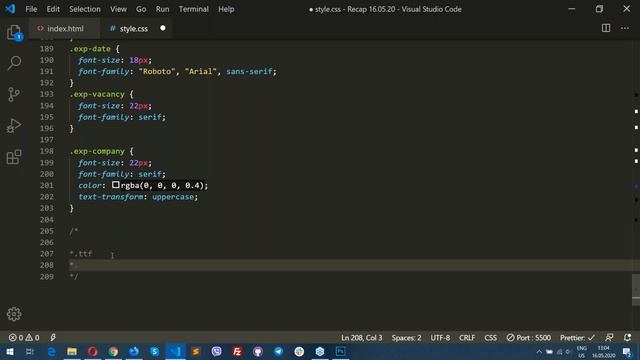Image resolution: width=640 pixels, height=360 pixels.
Task: Open FileZilla from taskbar
Action: 237,351
